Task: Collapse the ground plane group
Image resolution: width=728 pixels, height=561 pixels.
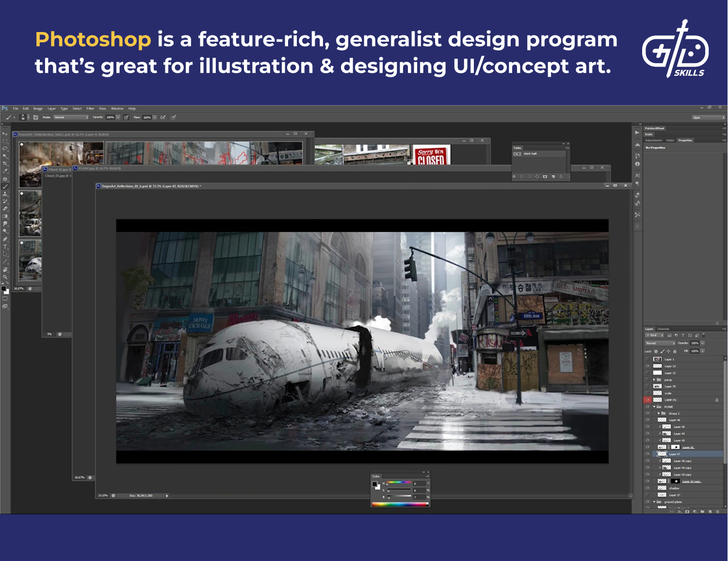Action: pos(654,502)
